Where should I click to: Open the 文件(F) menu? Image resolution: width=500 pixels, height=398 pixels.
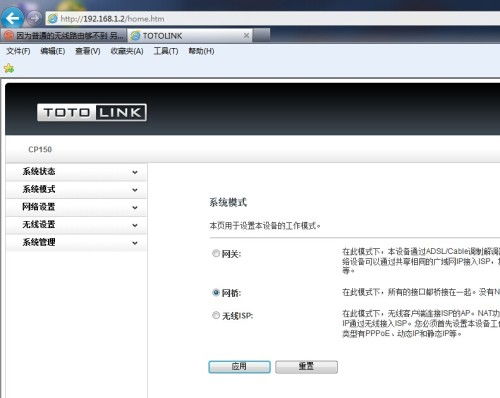pyautogui.click(x=18, y=51)
